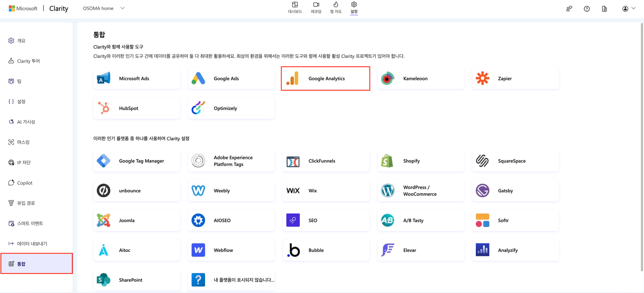The width and height of the screenshot is (644, 293).
Task: Switch to the 대시보드 tab
Action: 295,8
